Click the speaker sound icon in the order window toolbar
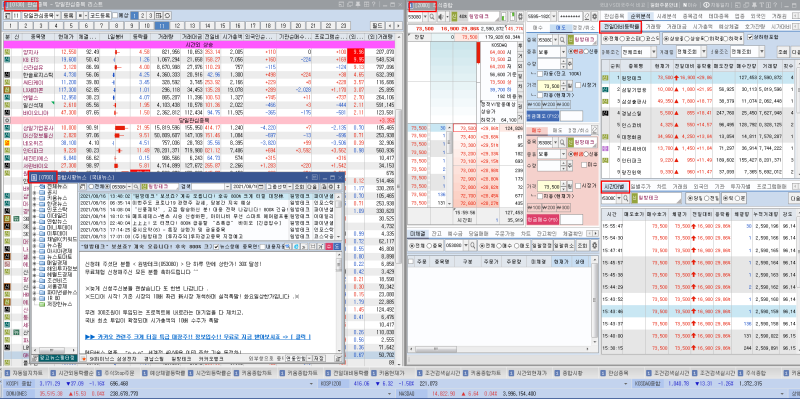Image resolution: width=800 pixels, height=399 pixels. click(440, 16)
